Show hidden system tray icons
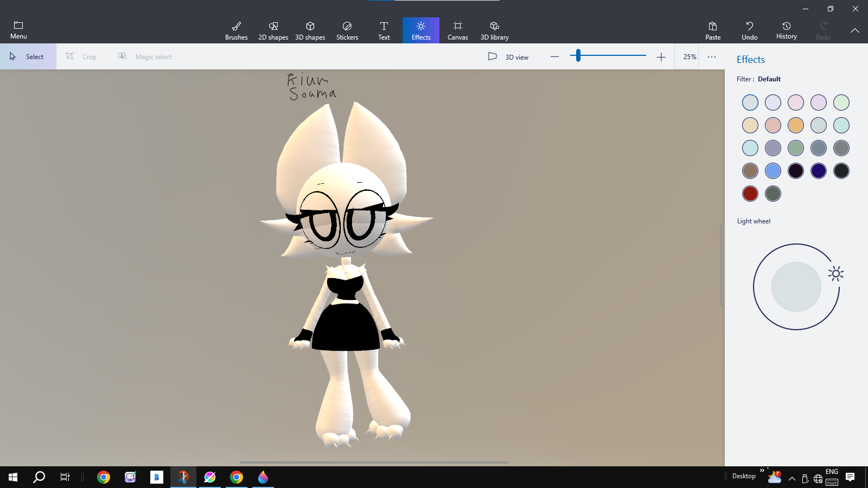 (x=792, y=478)
